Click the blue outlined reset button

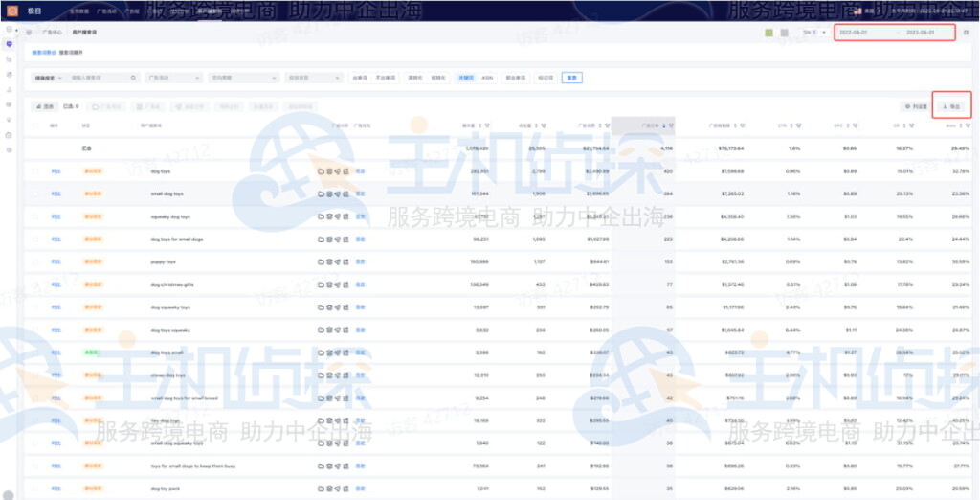coord(572,78)
